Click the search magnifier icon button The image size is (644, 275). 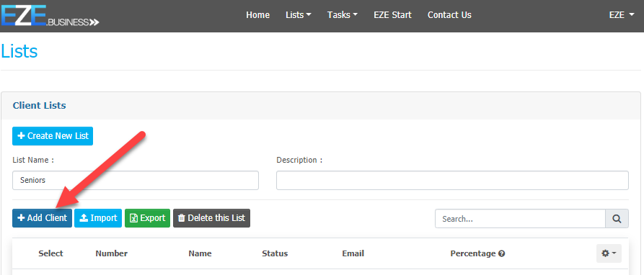[x=617, y=218]
